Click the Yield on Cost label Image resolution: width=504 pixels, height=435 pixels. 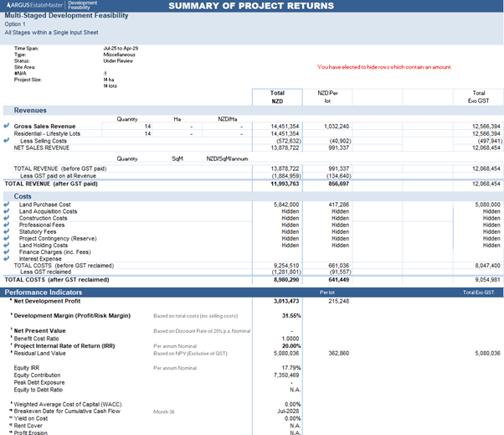point(30,418)
